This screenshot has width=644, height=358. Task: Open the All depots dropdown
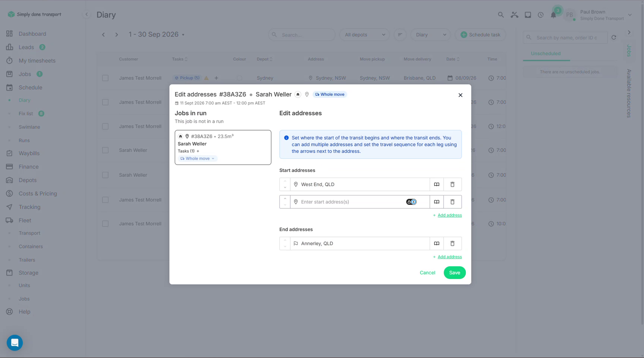pos(364,35)
